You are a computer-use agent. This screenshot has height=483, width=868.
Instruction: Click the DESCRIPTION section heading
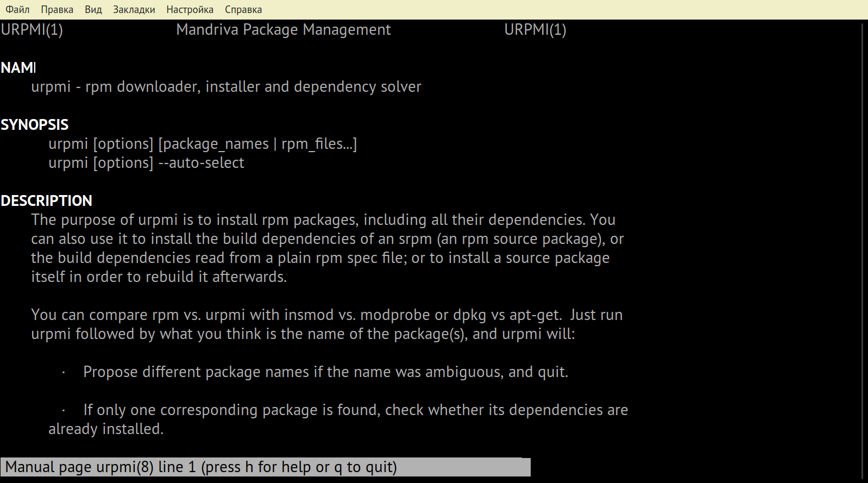pos(47,200)
